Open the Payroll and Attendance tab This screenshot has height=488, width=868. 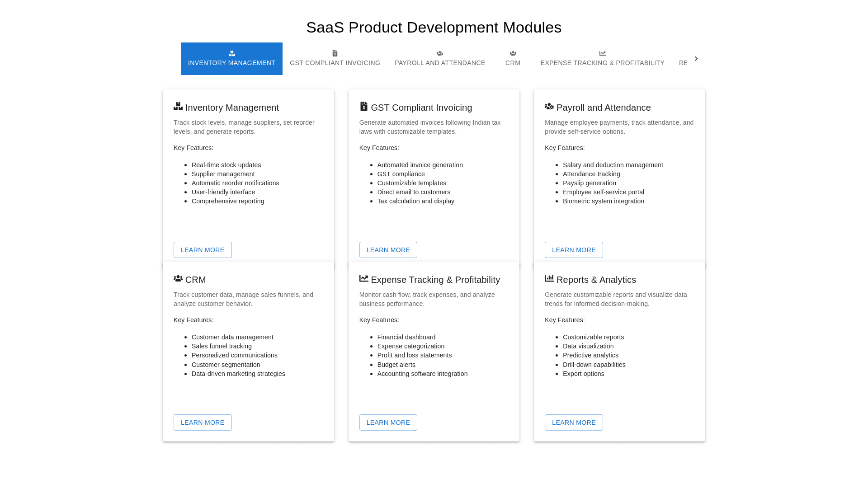coord(439,59)
